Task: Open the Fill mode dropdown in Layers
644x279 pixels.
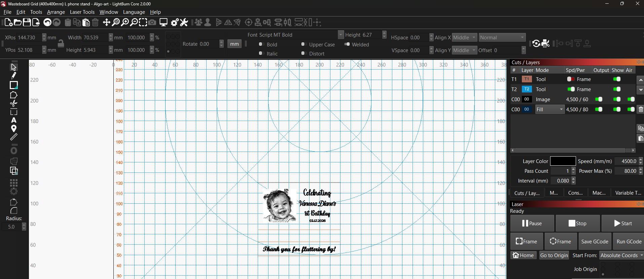Action: click(x=549, y=110)
